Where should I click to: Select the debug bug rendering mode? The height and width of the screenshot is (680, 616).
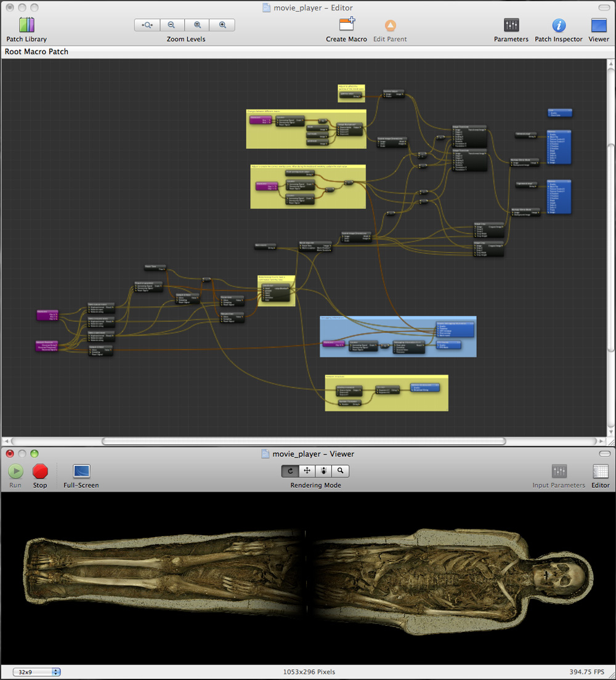tap(323, 471)
